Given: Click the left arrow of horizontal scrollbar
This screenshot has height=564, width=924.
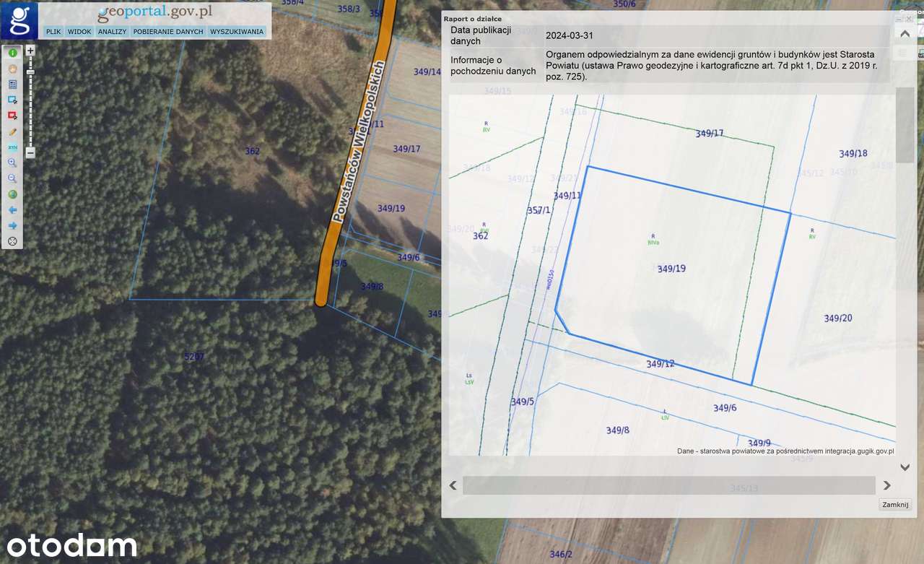Looking at the screenshot, I should [x=453, y=485].
